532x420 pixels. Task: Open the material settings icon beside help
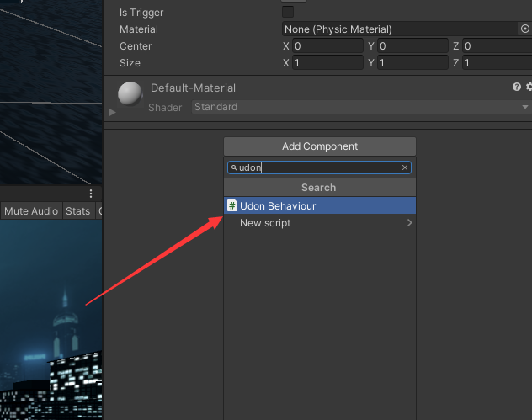[x=529, y=87]
